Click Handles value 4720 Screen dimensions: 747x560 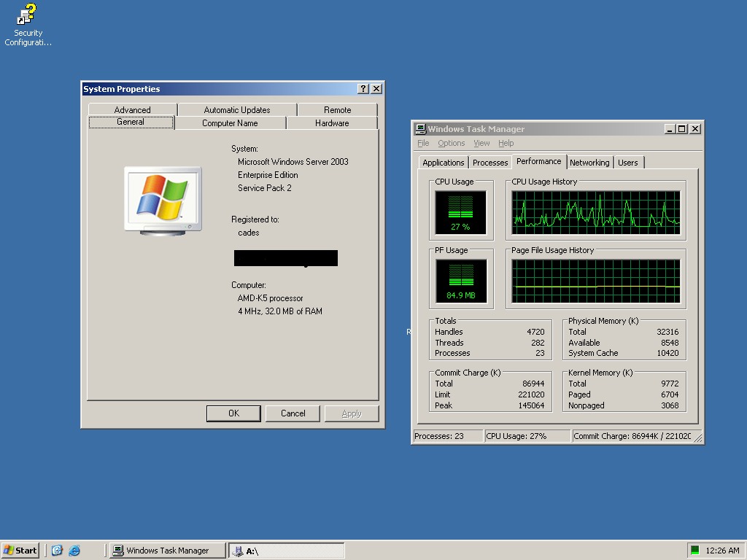click(535, 332)
